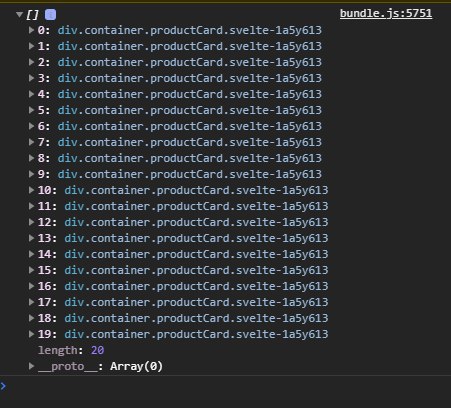Image resolution: width=451 pixels, height=408 pixels.
Task: Select the div element text in row 5
Action: pos(190,110)
